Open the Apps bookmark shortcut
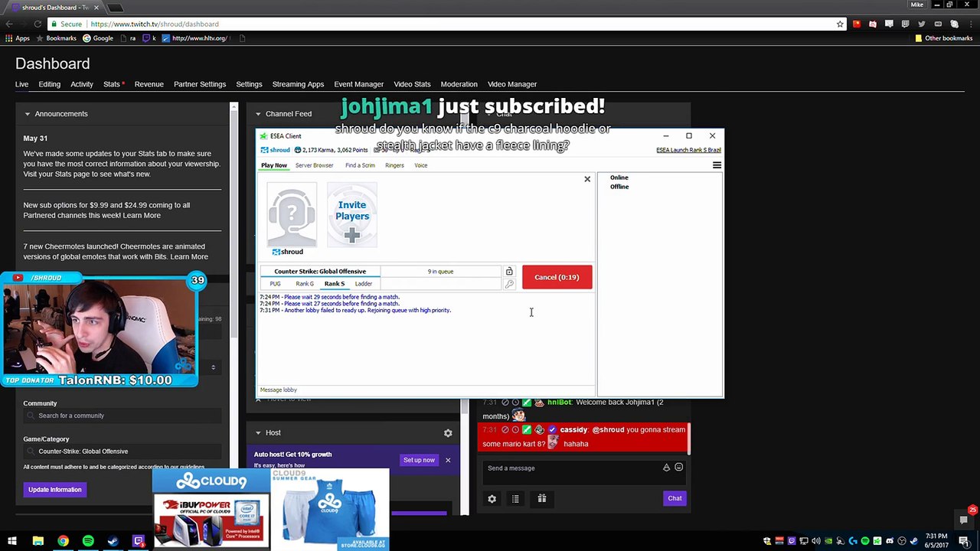 coord(17,38)
